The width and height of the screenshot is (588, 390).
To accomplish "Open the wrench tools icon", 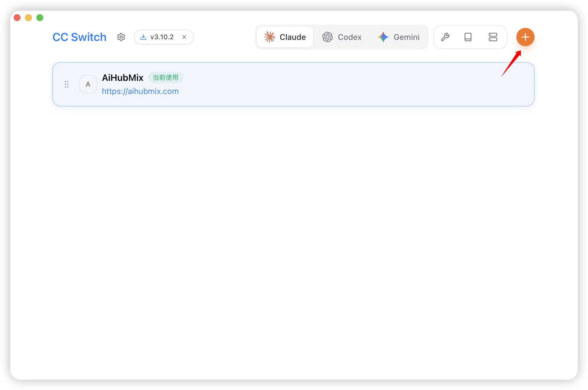I will click(445, 37).
